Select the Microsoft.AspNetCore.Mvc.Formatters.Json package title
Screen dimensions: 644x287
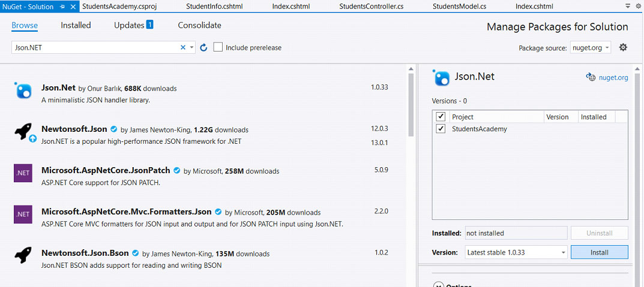(127, 212)
